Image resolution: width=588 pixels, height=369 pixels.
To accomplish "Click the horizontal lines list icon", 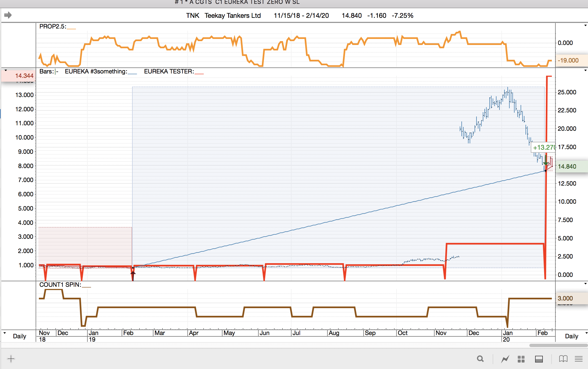I will [579, 359].
